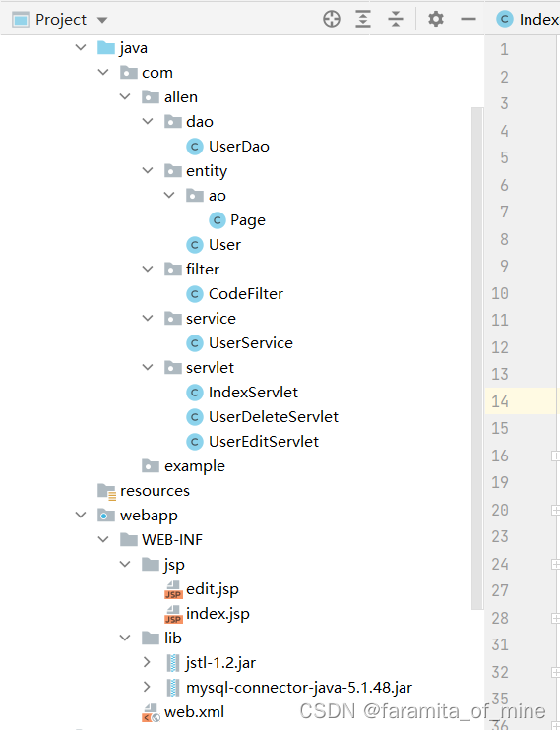This screenshot has width=560, height=730.
Task: Open the Project view dropdown
Action: 102,20
